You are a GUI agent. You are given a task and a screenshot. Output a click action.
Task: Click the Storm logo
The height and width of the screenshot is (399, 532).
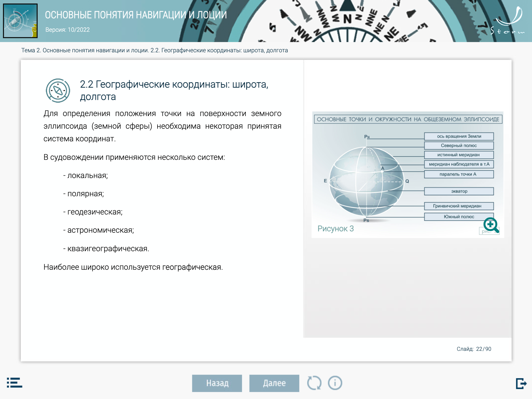[508, 21]
